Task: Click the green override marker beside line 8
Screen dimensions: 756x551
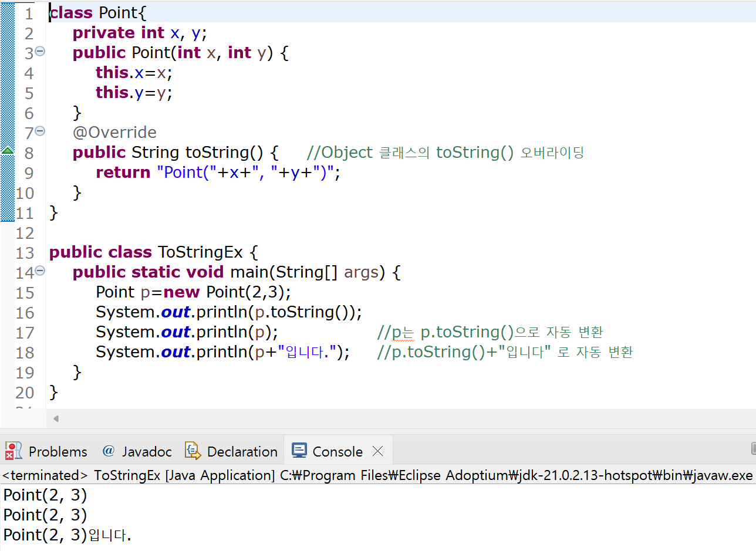Action: tap(8, 151)
